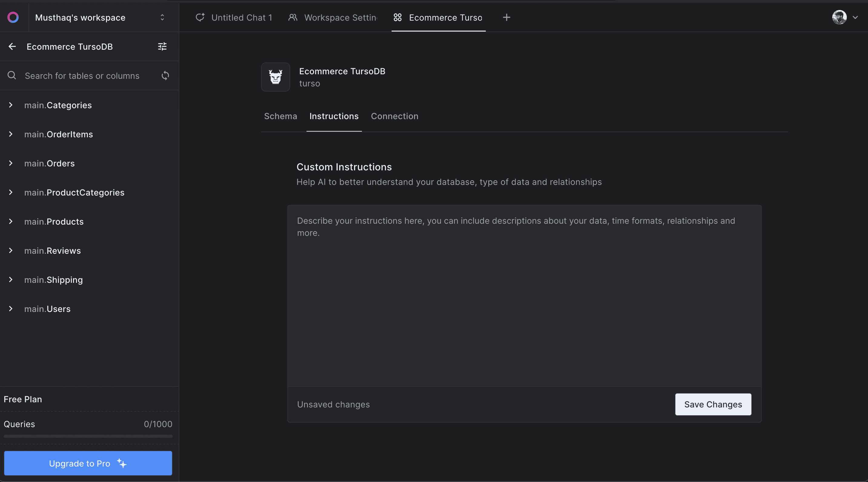The width and height of the screenshot is (868, 482).
Task: Refresh schema with the sync icon
Action: (165, 75)
